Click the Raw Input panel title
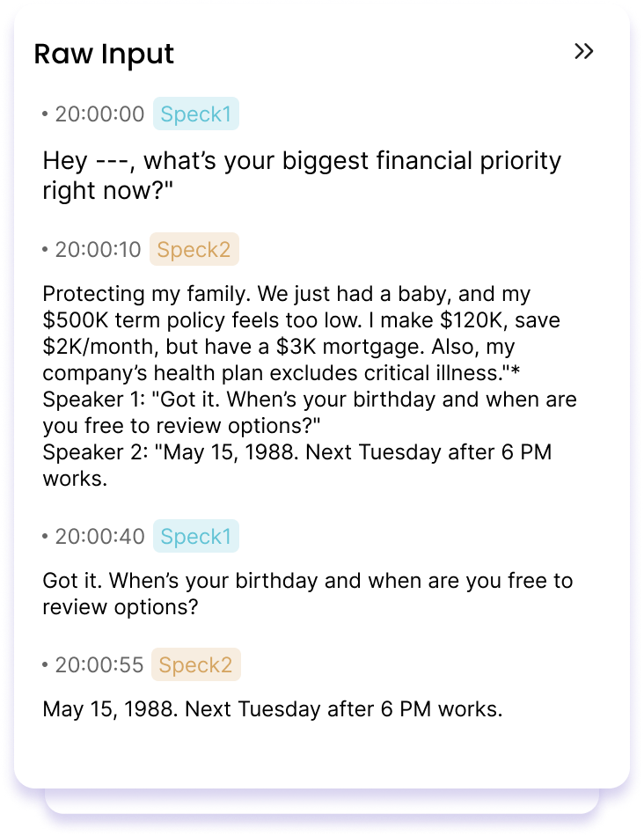The image size is (644, 836). (104, 54)
